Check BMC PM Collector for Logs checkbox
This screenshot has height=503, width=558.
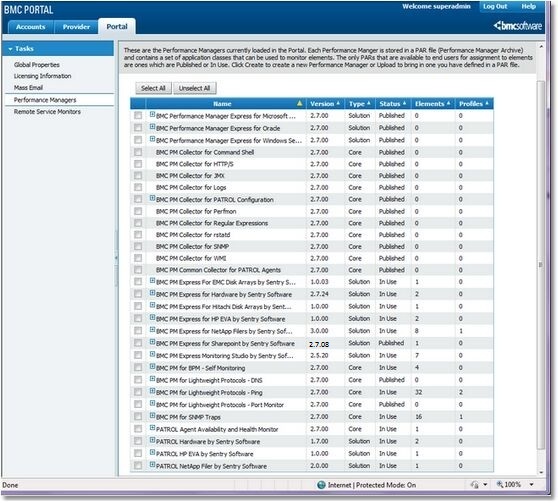pos(138,187)
